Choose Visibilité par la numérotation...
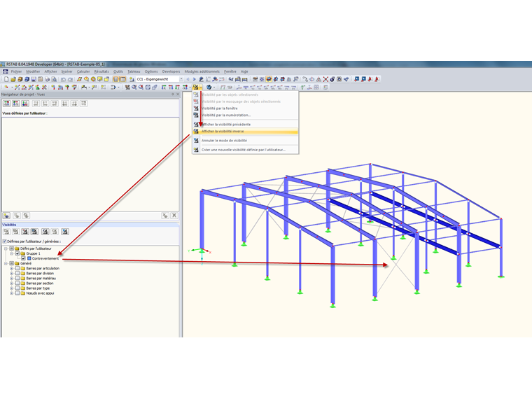 click(245, 115)
